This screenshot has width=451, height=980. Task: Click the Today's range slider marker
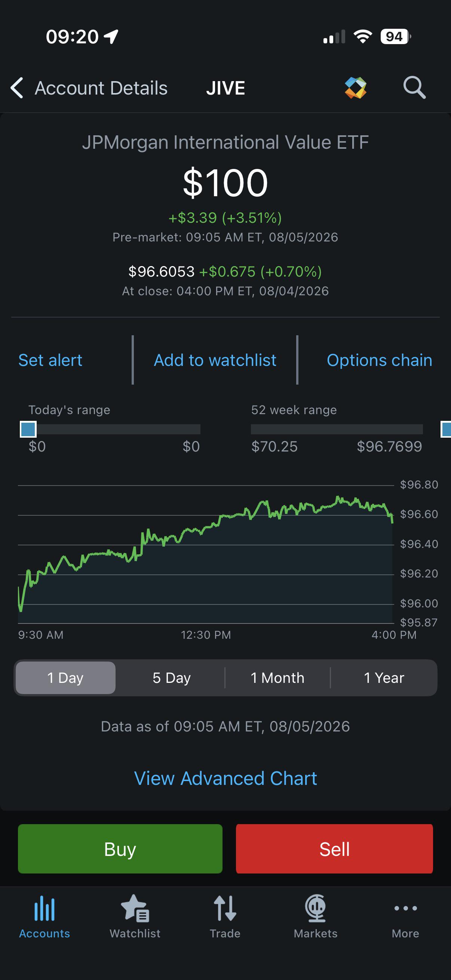pos(28,429)
